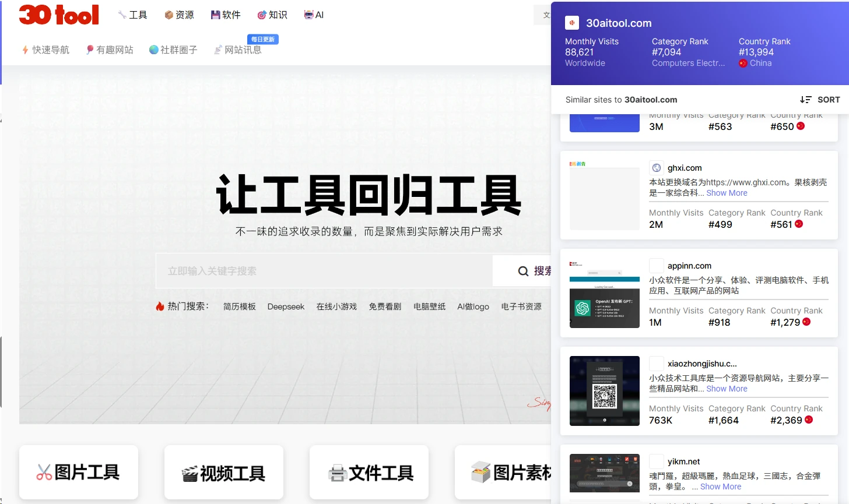Click the China flag icon under Country Rank header
849x504 pixels.
pyautogui.click(x=743, y=63)
